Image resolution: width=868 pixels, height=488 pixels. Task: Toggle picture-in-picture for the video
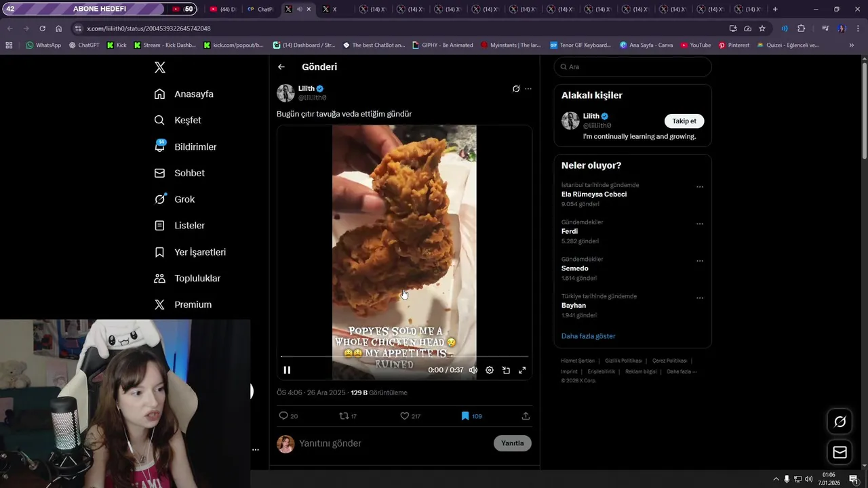(506, 370)
